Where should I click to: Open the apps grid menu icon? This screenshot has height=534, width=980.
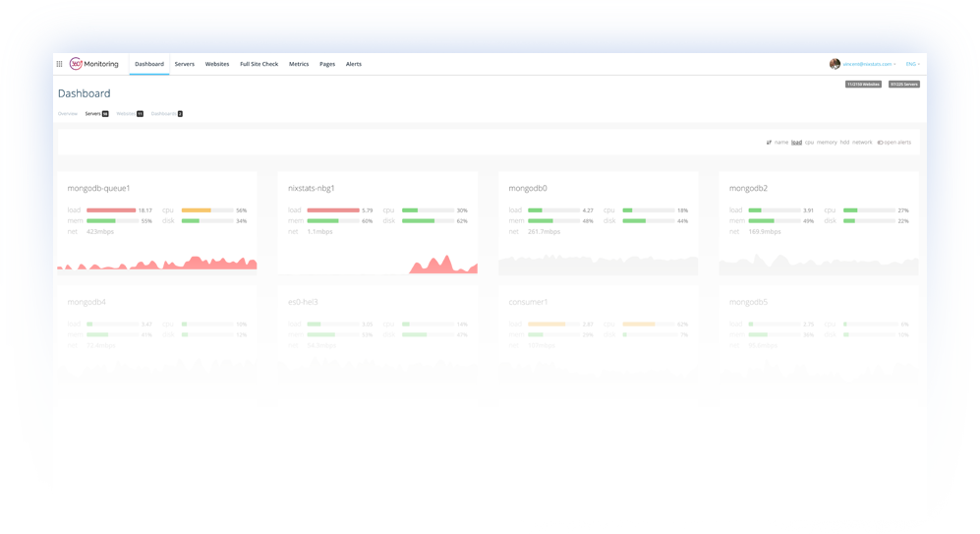point(59,64)
